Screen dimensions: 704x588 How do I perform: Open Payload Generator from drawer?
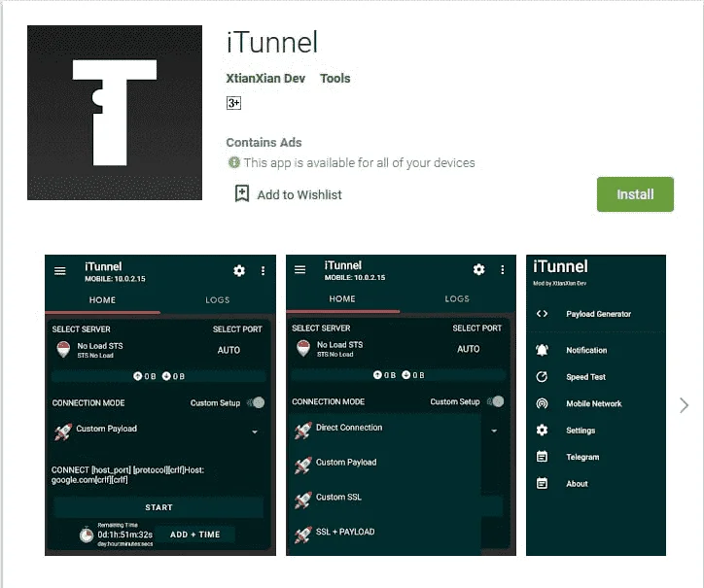point(598,314)
